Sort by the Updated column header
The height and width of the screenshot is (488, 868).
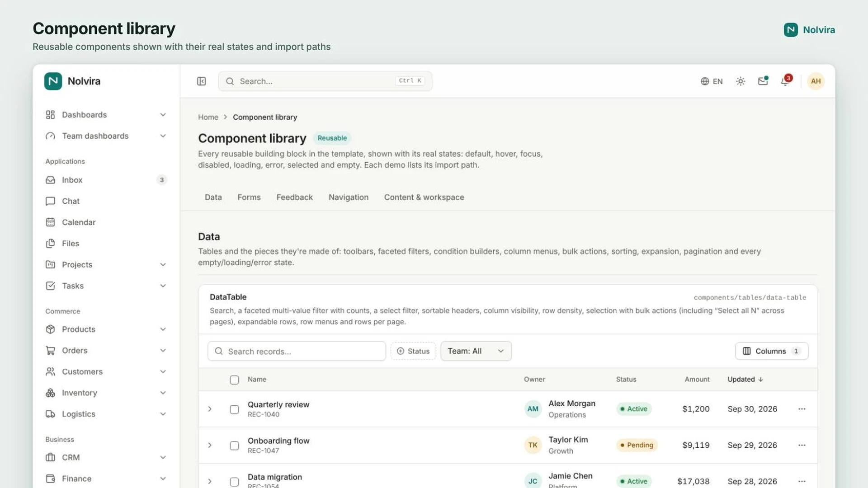745,380
